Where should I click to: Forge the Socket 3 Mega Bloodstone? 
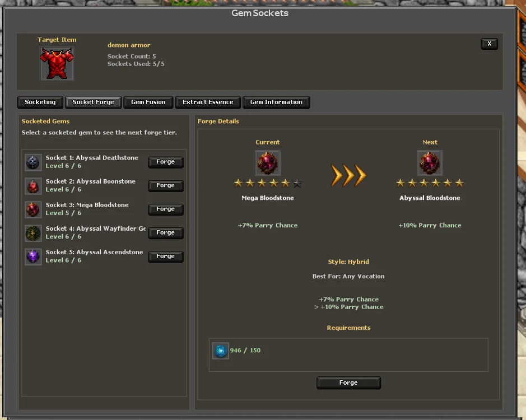(166, 209)
